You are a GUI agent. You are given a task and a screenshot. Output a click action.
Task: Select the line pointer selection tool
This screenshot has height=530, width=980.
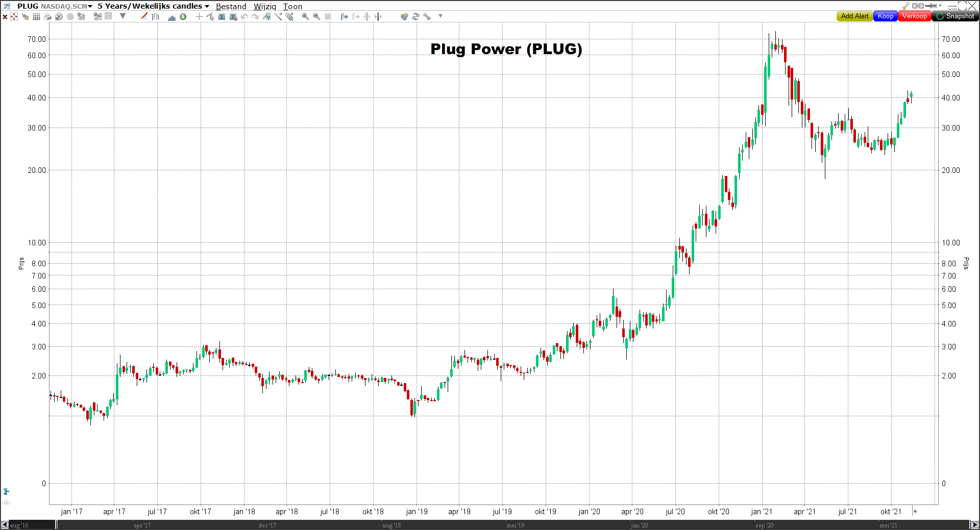pyautogui.click(x=210, y=16)
